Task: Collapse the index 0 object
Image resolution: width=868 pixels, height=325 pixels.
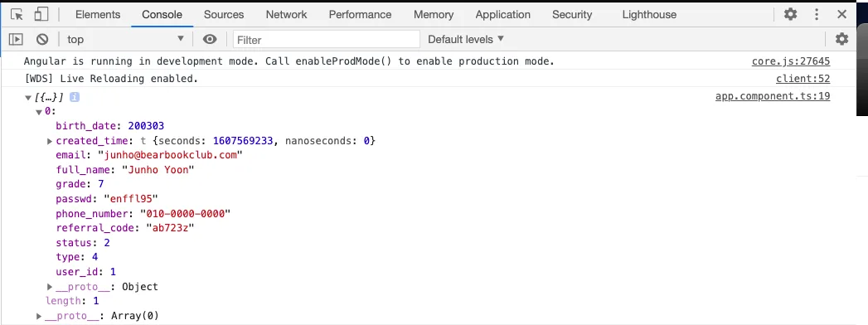Action: (39, 112)
